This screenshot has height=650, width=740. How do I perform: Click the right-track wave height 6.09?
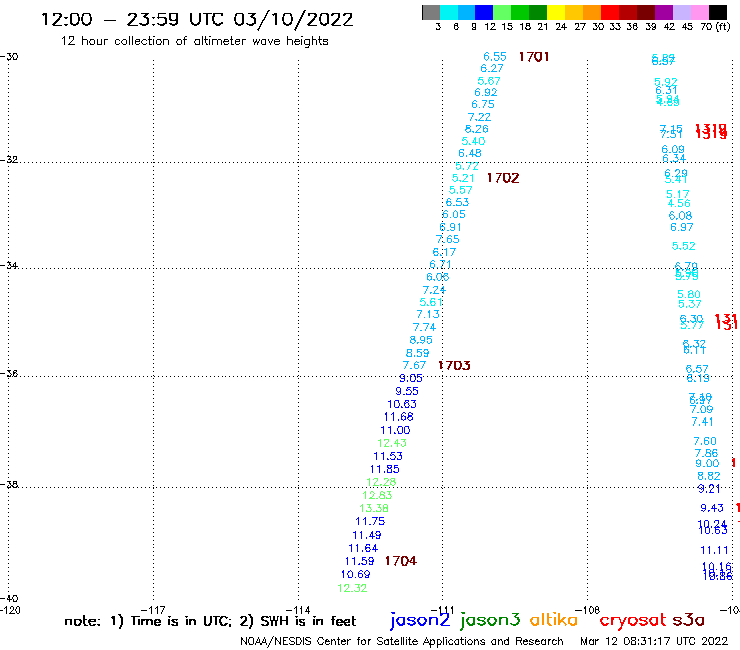(673, 149)
